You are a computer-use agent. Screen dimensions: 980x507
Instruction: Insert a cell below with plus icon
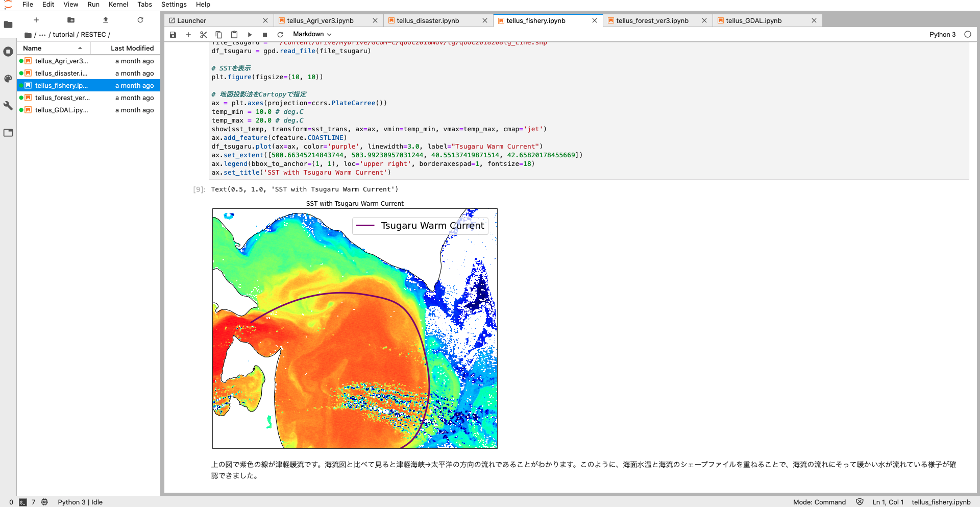[x=188, y=35]
